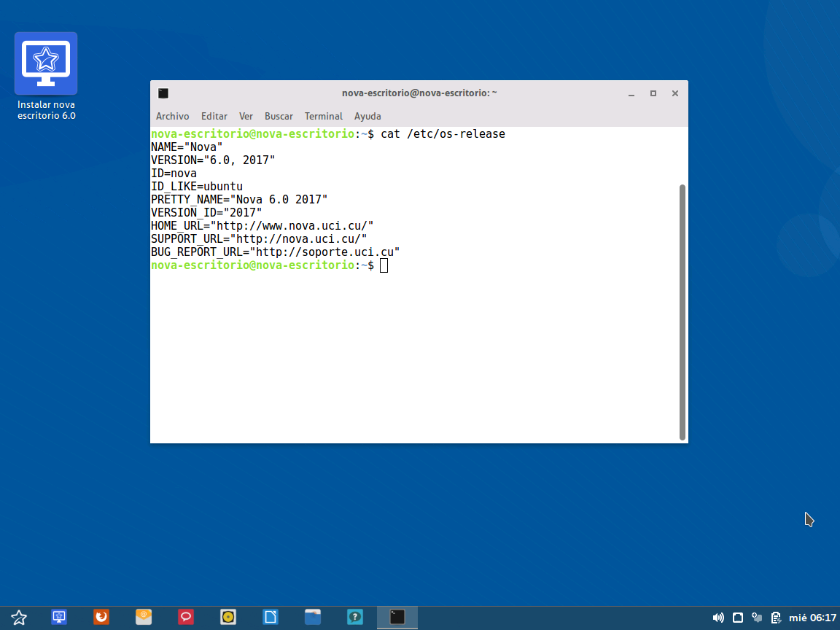The image size is (840, 630).
Task: Open the file manager folder icon
Action: pyautogui.click(x=313, y=617)
